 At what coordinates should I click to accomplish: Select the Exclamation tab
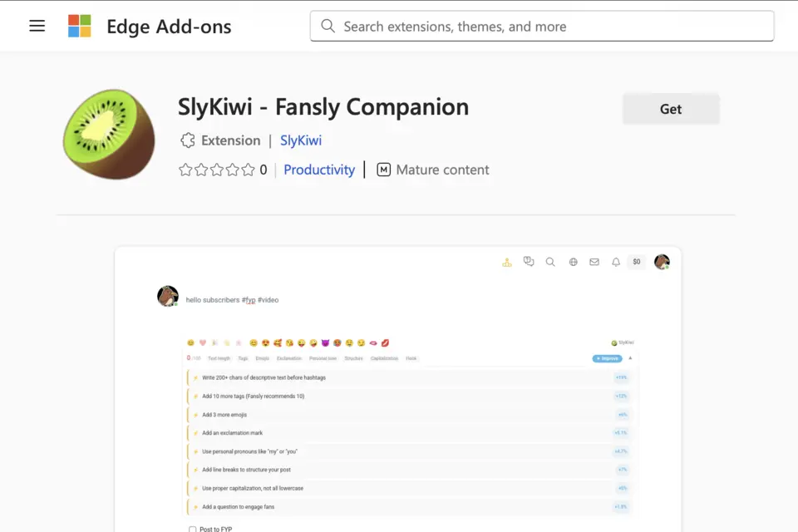[289, 358]
